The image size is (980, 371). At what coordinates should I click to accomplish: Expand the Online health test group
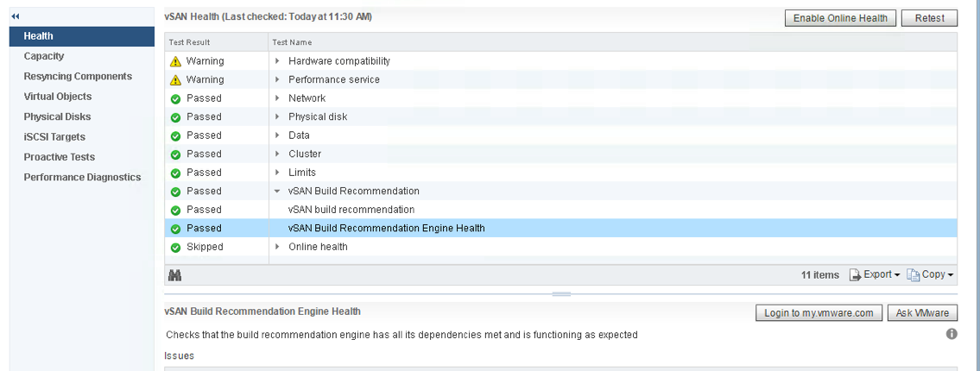(277, 248)
